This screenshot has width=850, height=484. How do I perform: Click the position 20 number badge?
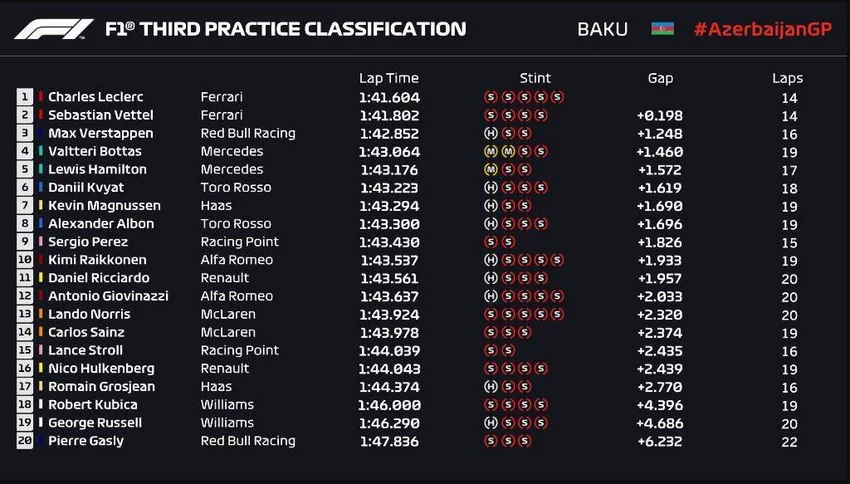(24, 441)
